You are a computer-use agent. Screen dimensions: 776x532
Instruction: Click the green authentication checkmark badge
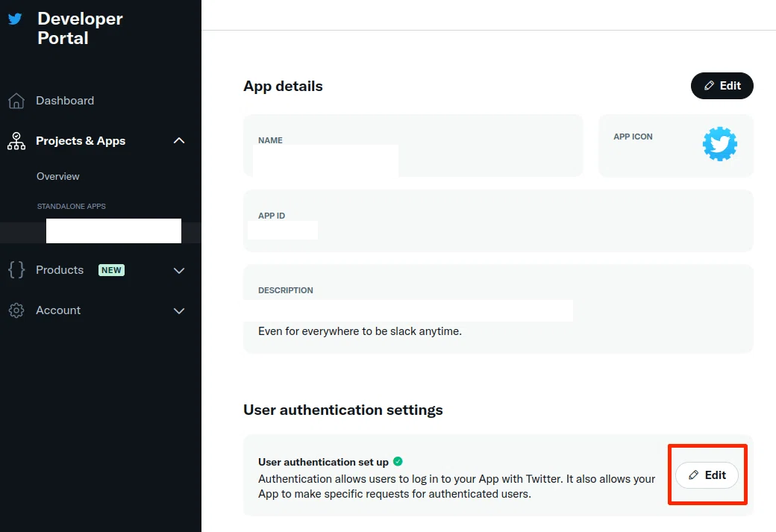[398, 461]
